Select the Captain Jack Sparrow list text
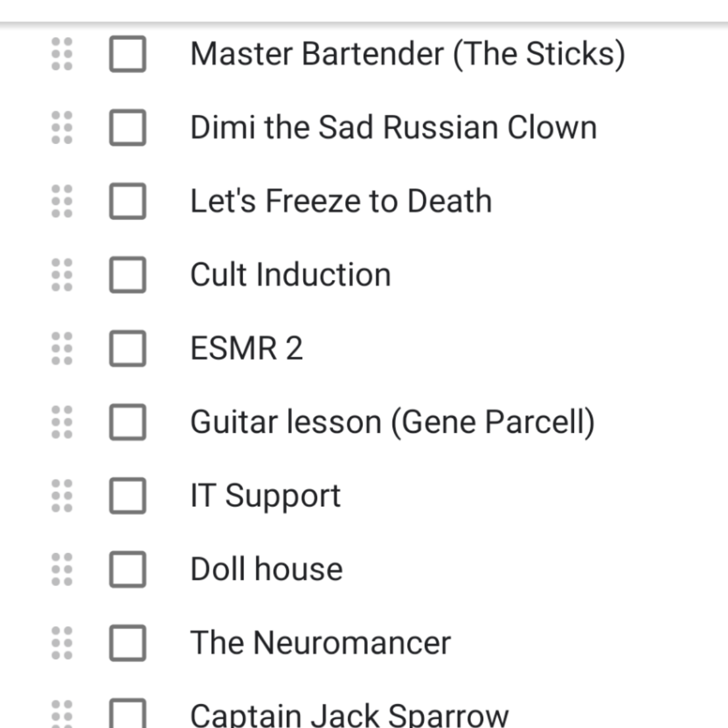Screen dimensions: 728x728 (x=349, y=715)
